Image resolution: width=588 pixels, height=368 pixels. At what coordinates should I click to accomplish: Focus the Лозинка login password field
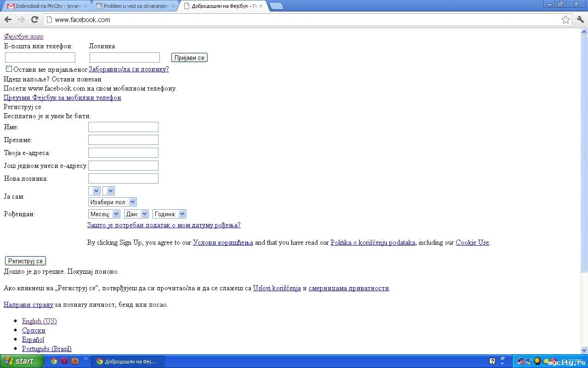[x=124, y=57]
